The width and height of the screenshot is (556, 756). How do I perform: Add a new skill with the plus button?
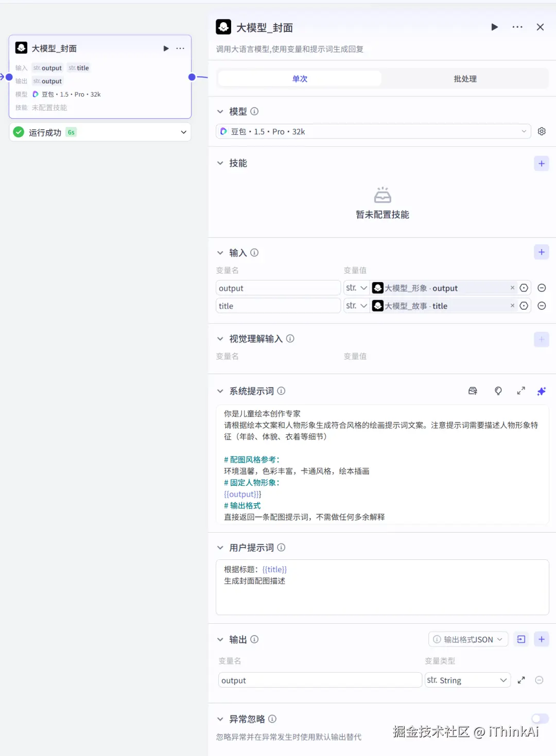pyautogui.click(x=541, y=163)
